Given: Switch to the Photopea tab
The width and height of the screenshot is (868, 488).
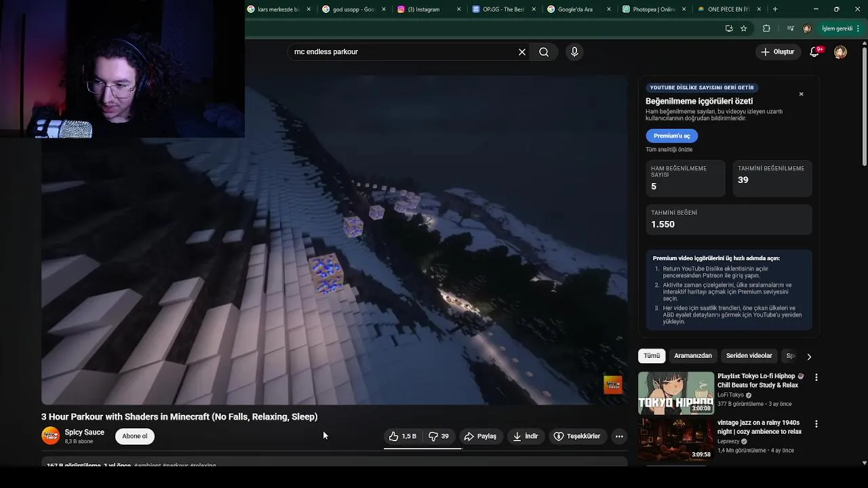Looking at the screenshot, I should (649, 9).
